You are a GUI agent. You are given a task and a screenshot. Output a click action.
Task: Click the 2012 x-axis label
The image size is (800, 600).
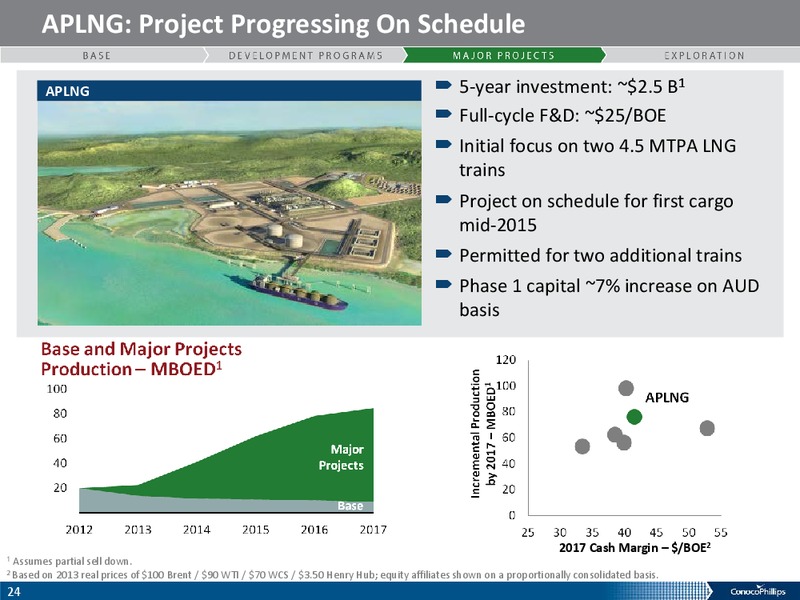click(79, 530)
